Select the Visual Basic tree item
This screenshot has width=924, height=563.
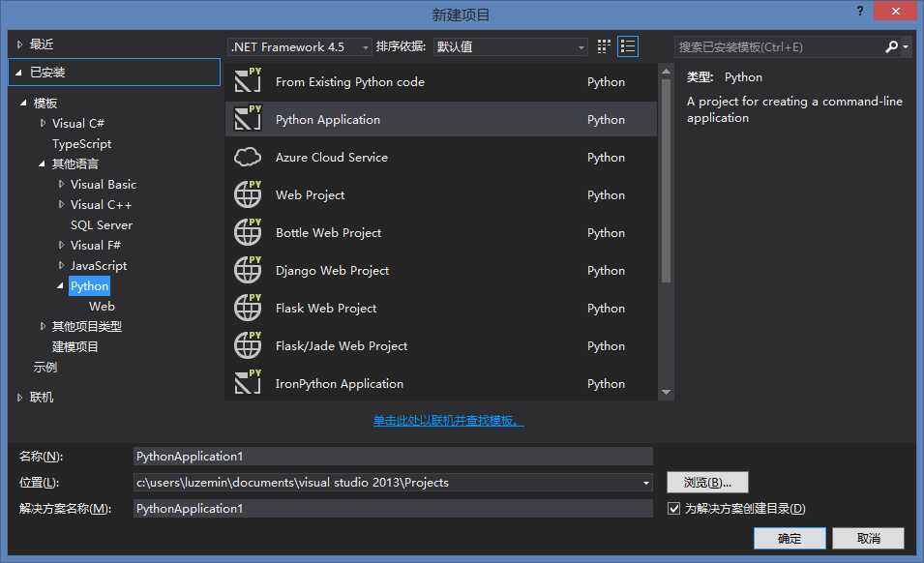[x=104, y=185]
